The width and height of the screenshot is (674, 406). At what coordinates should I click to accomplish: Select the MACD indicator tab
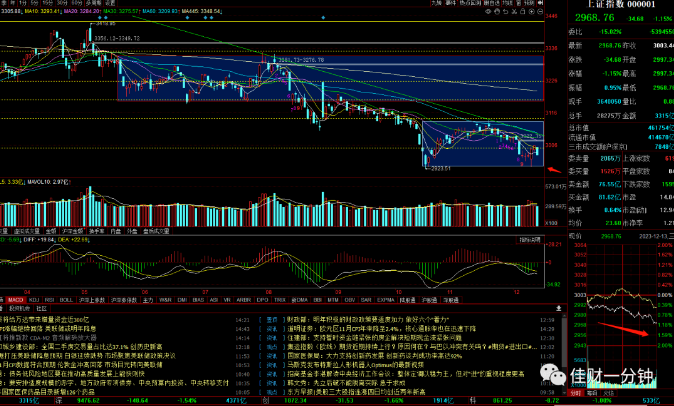tap(15, 300)
